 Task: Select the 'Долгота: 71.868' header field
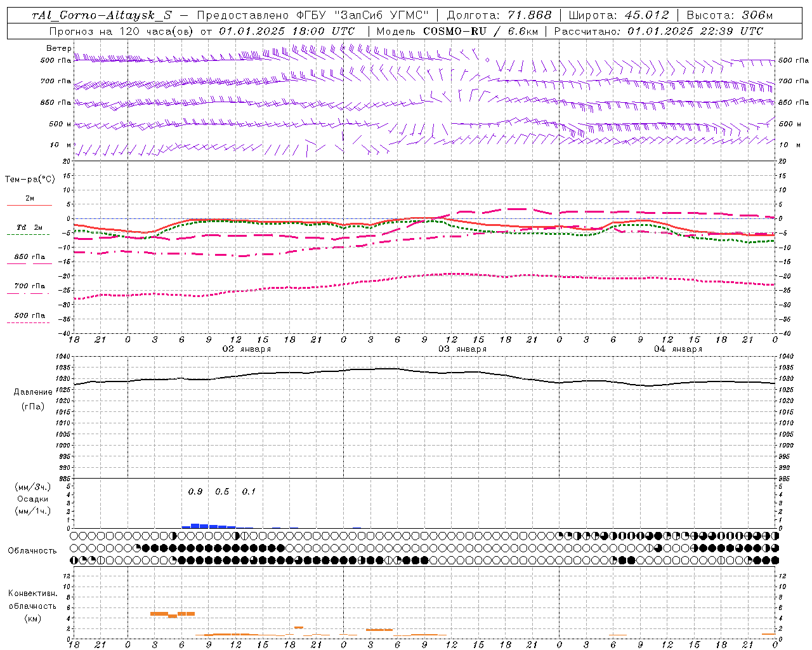pyautogui.click(x=499, y=15)
